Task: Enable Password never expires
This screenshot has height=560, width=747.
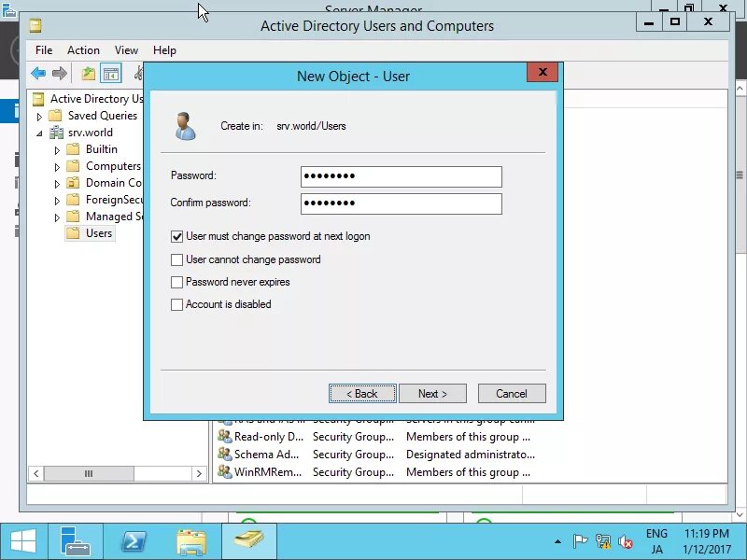Action: 176,282
